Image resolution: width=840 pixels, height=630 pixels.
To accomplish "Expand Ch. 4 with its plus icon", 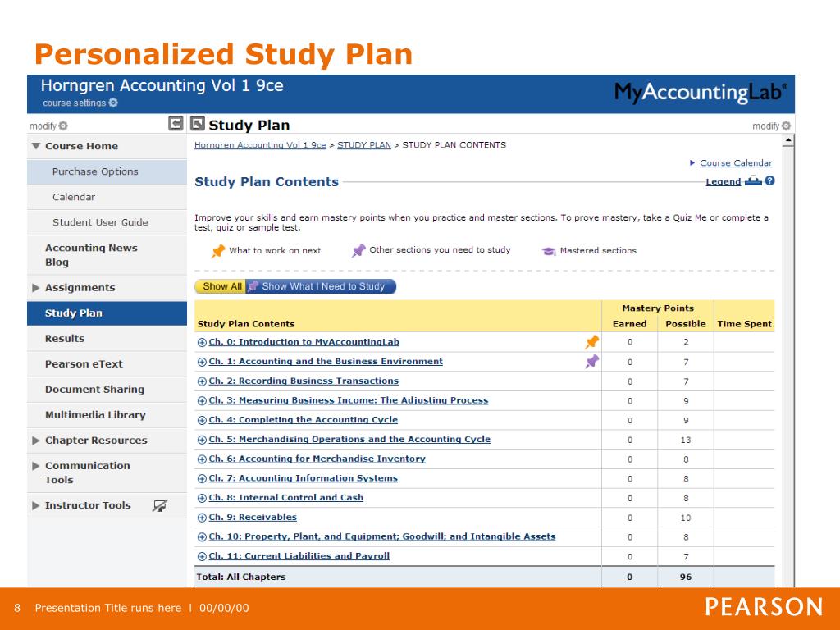I will click(202, 421).
